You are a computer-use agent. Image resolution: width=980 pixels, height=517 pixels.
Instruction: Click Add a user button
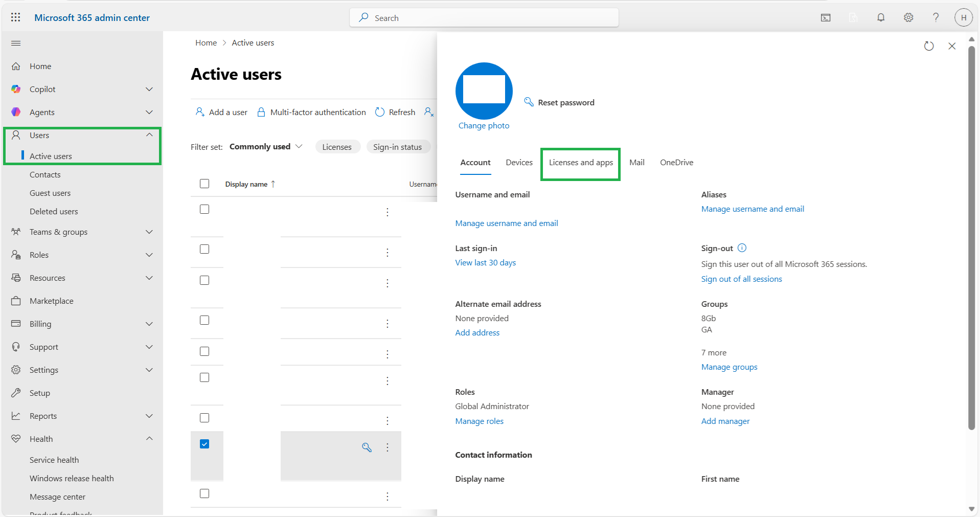pyautogui.click(x=221, y=112)
